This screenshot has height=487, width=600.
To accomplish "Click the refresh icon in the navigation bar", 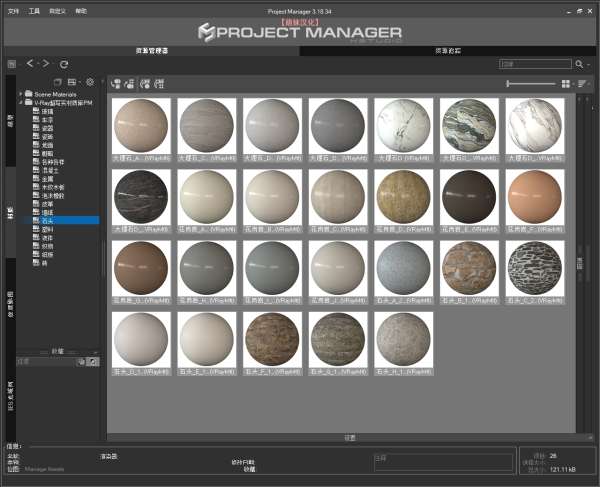I will (64, 64).
